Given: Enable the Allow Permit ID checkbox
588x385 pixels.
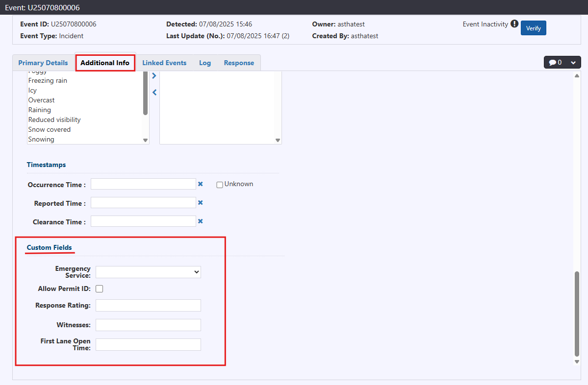Looking at the screenshot, I should [100, 289].
